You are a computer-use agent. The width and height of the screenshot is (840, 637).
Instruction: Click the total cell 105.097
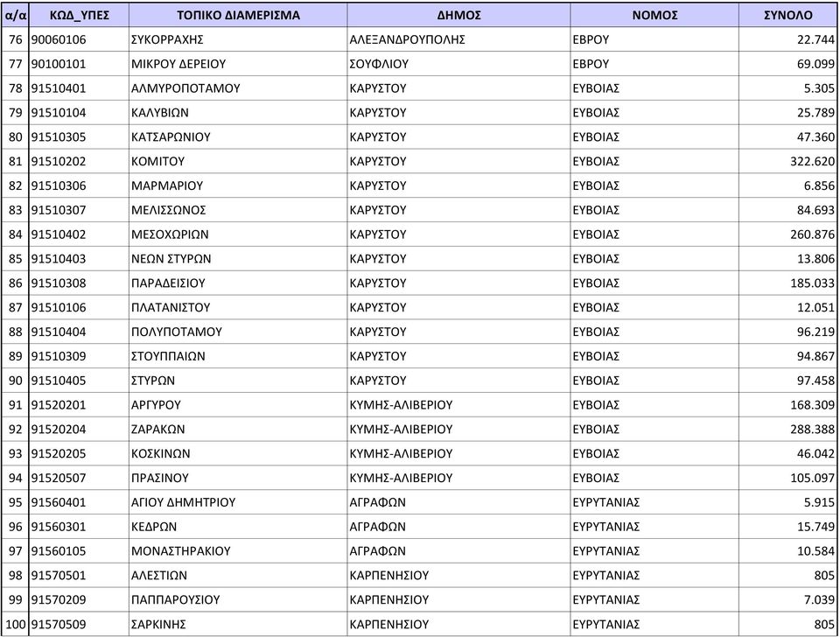(x=788, y=478)
